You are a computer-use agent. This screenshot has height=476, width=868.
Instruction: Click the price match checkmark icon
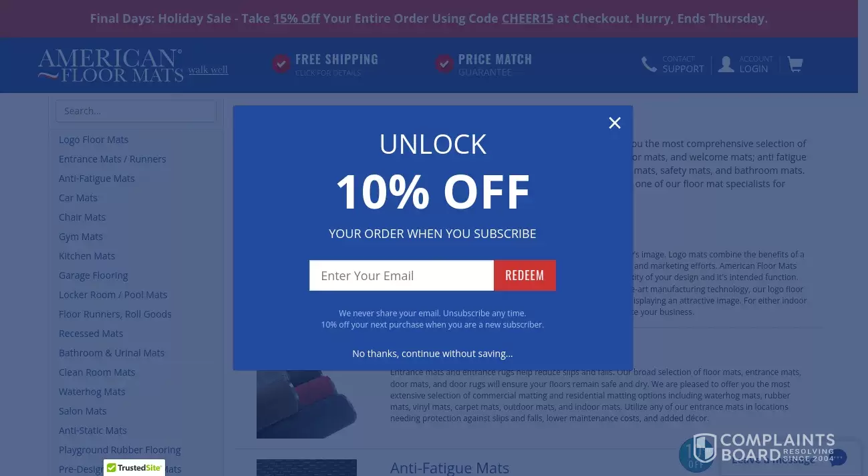[444, 64]
